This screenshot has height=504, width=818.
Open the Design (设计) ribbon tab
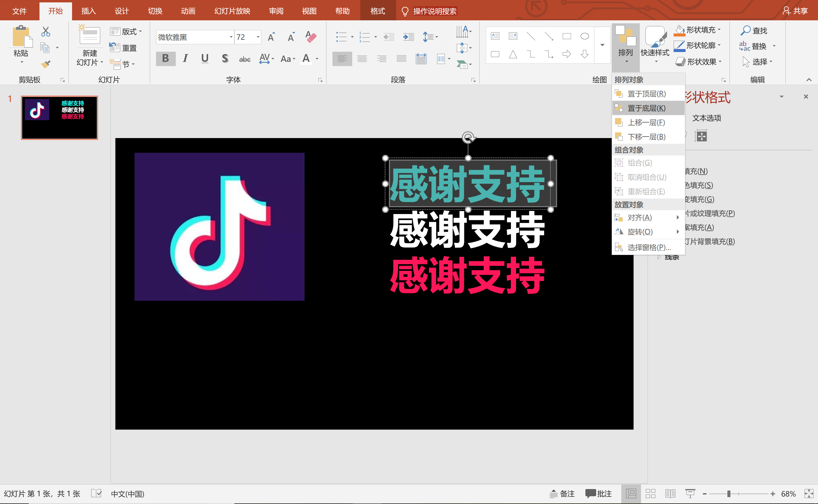click(x=122, y=11)
